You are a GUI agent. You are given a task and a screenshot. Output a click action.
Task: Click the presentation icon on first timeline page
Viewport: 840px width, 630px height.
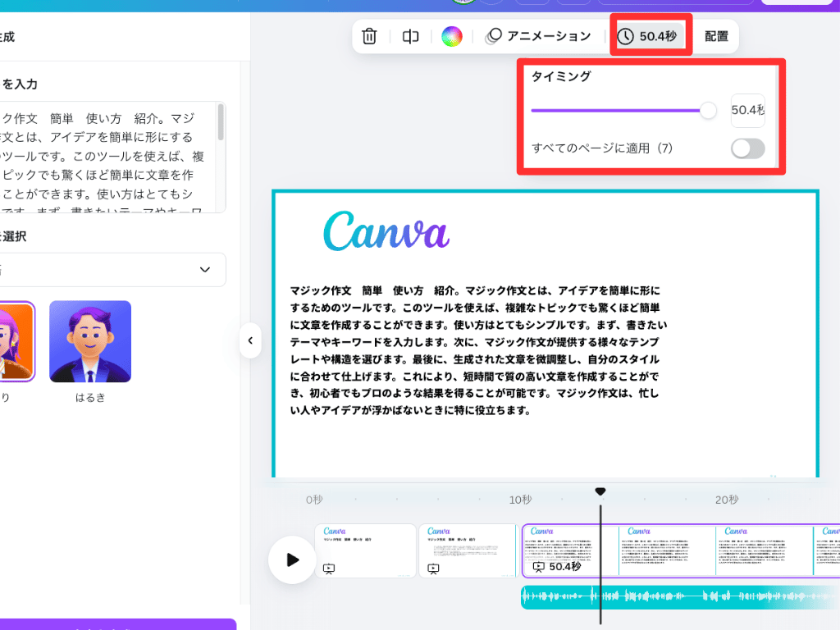pyautogui.click(x=329, y=569)
